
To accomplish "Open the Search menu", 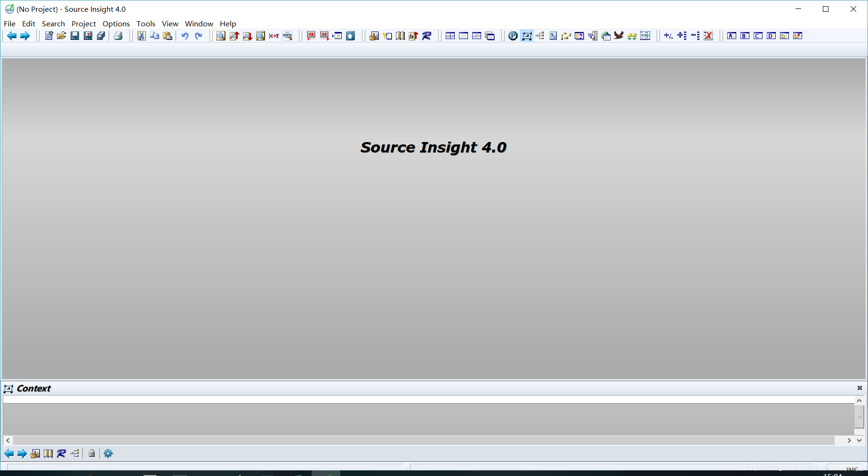I will 53,24.
